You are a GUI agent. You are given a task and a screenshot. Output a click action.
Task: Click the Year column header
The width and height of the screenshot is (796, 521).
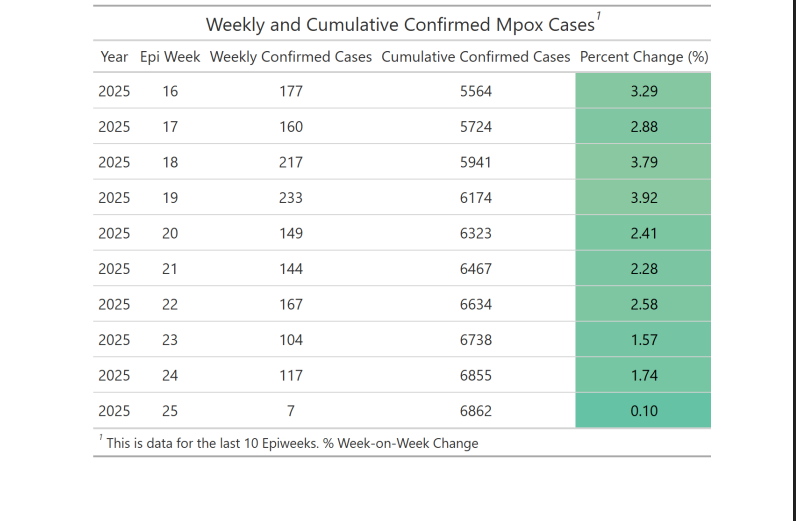pyautogui.click(x=114, y=57)
